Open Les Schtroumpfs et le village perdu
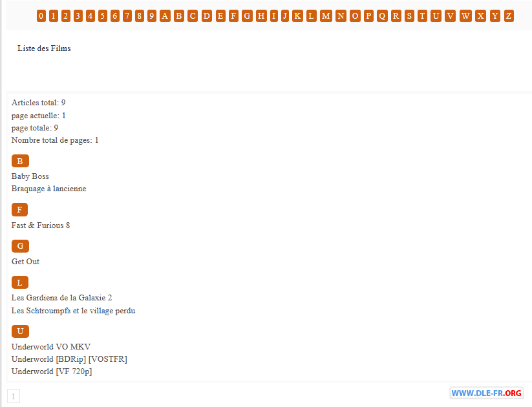532x407 pixels. click(x=73, y=311)
